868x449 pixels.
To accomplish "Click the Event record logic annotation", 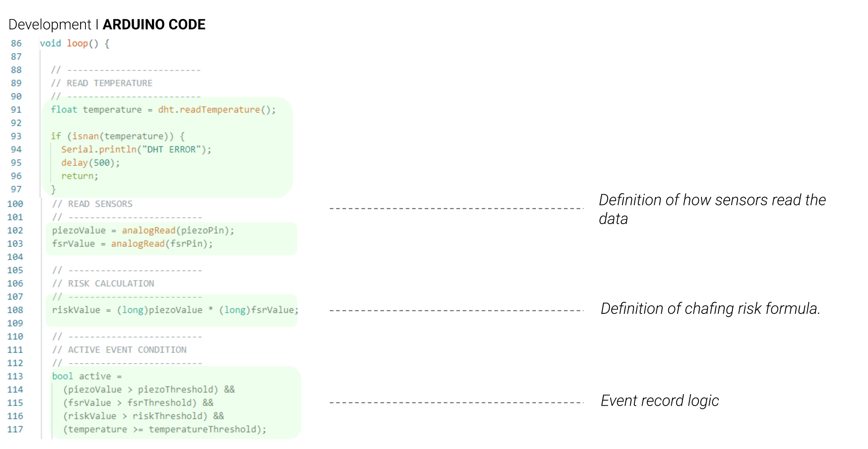I will pos(660,401).
